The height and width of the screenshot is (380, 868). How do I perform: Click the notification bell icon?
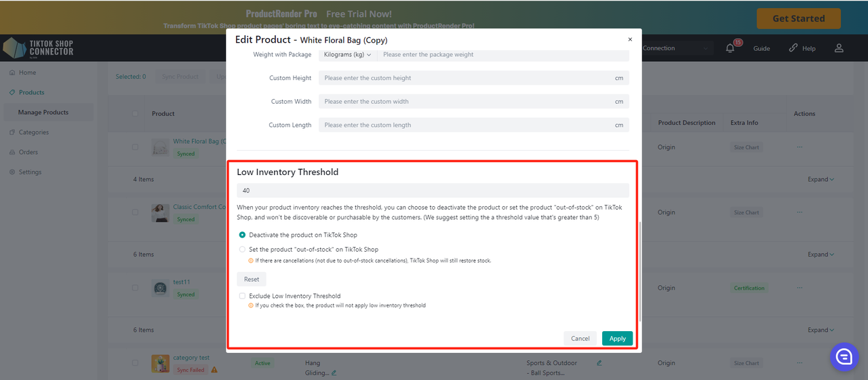click(x=730, y=48)
